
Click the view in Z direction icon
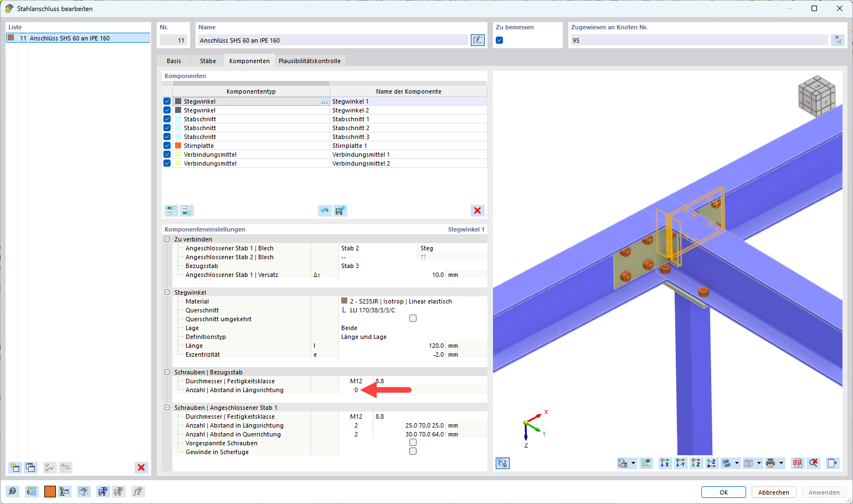696,463
